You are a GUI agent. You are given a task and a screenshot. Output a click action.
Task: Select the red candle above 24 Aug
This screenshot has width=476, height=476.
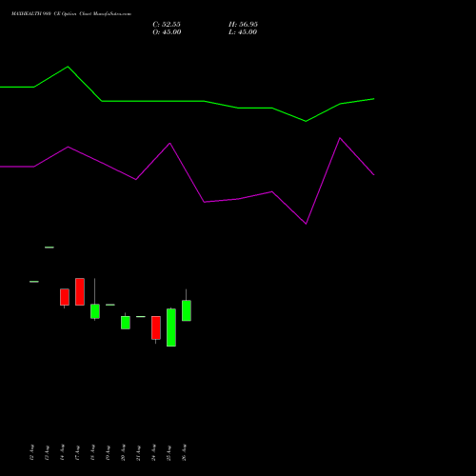point(156,327)
